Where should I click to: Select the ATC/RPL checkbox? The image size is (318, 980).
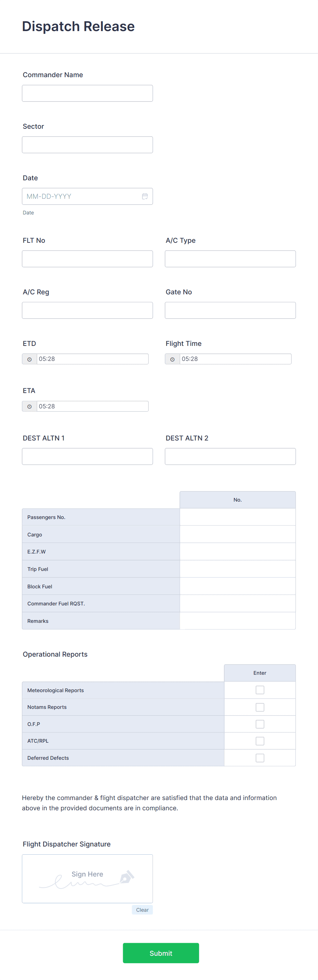260,741
